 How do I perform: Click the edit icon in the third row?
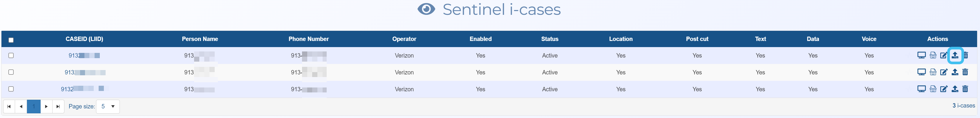click(943, 89)
